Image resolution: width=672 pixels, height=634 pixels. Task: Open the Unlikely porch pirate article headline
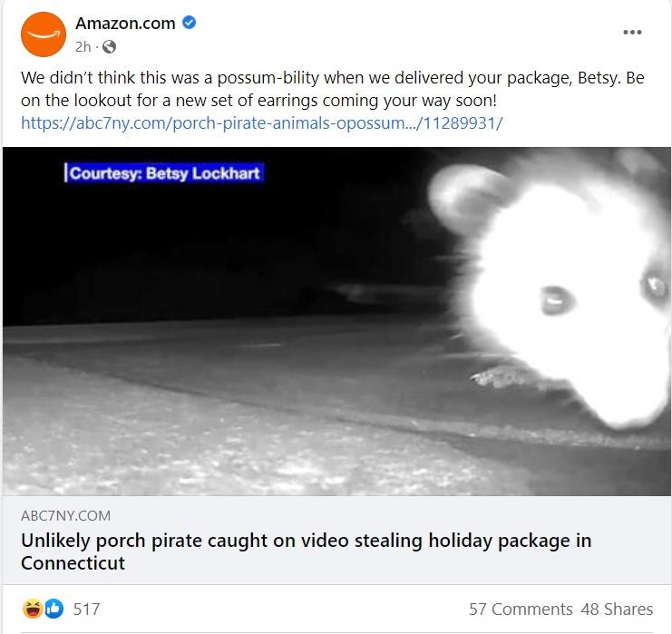point(306,551)
